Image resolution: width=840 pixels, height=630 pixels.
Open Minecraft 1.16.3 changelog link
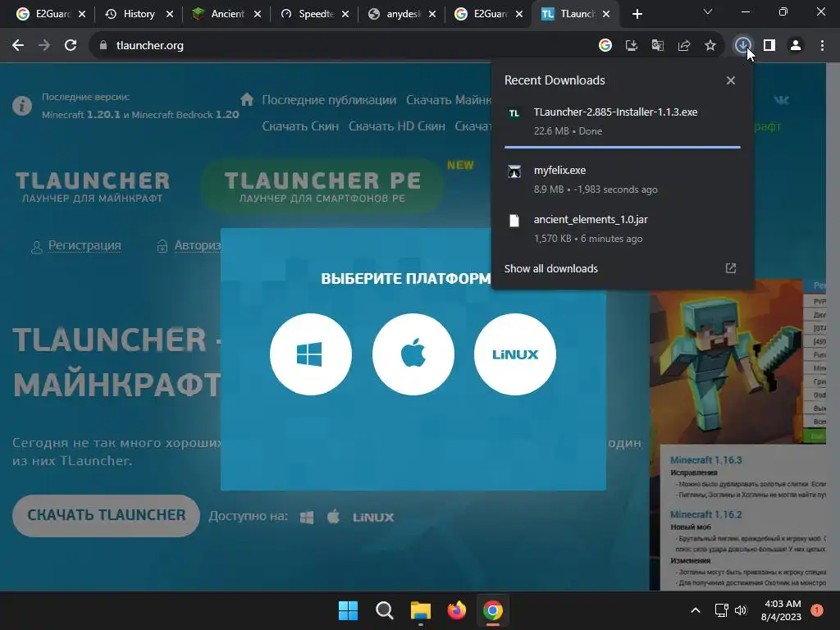pyautogui.click(x=705, y=460)
